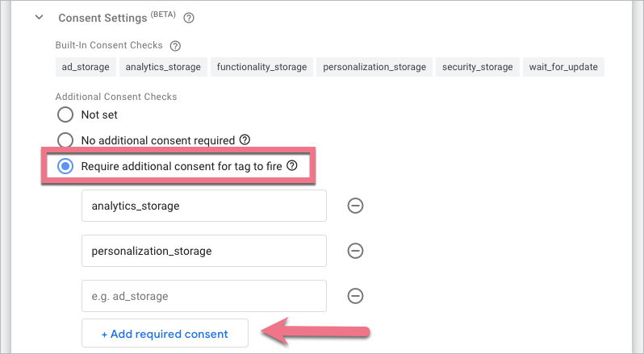Image resolution: width=644 pixels, height=354 pixels.
Task: Select the Not set radio option
Action: (65, 115)
